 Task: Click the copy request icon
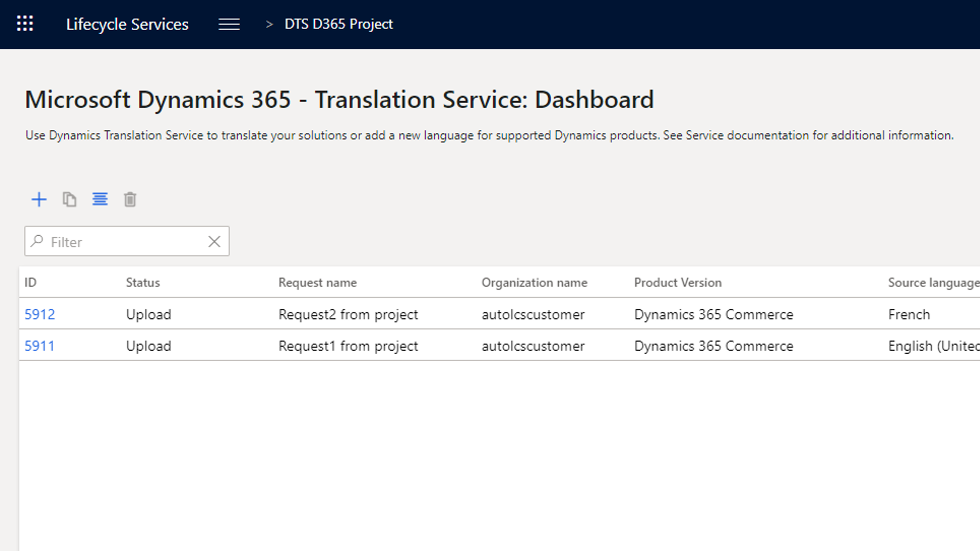click(70, 199)
